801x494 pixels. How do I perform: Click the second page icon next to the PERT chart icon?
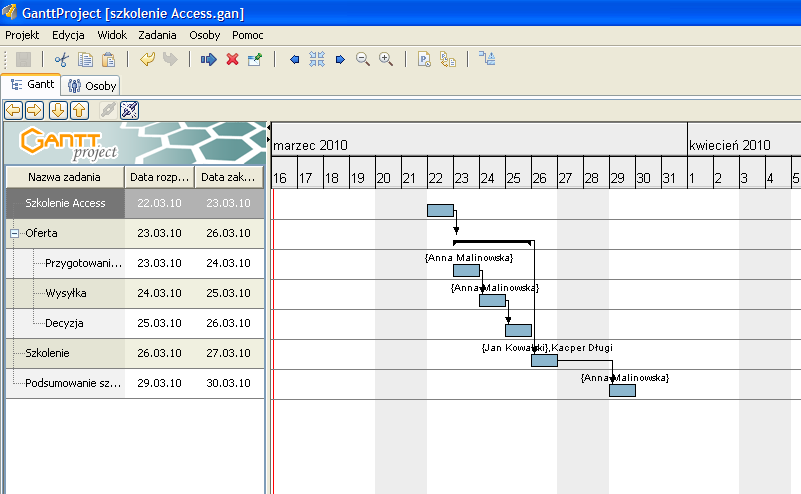click(x=448, y=59)
